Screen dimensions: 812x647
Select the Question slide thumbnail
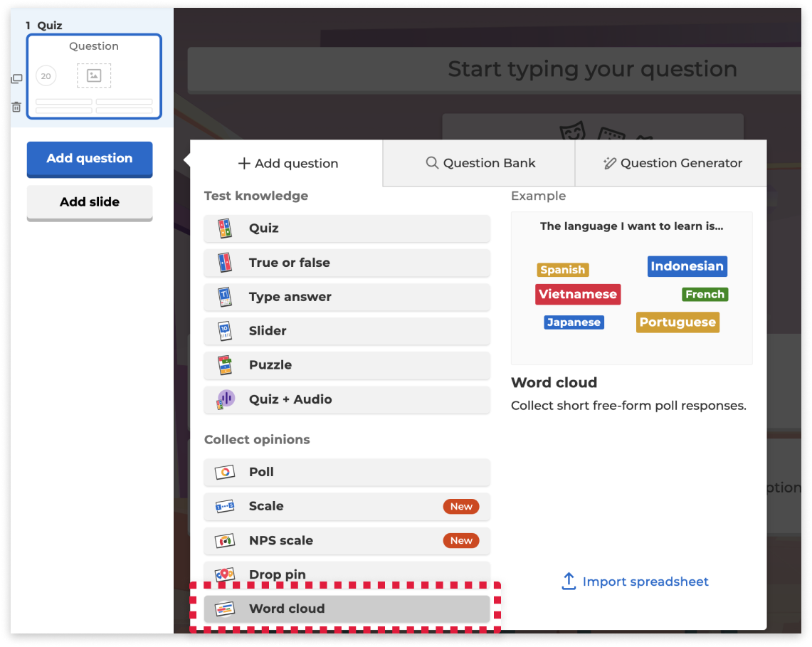click(94, 77)
